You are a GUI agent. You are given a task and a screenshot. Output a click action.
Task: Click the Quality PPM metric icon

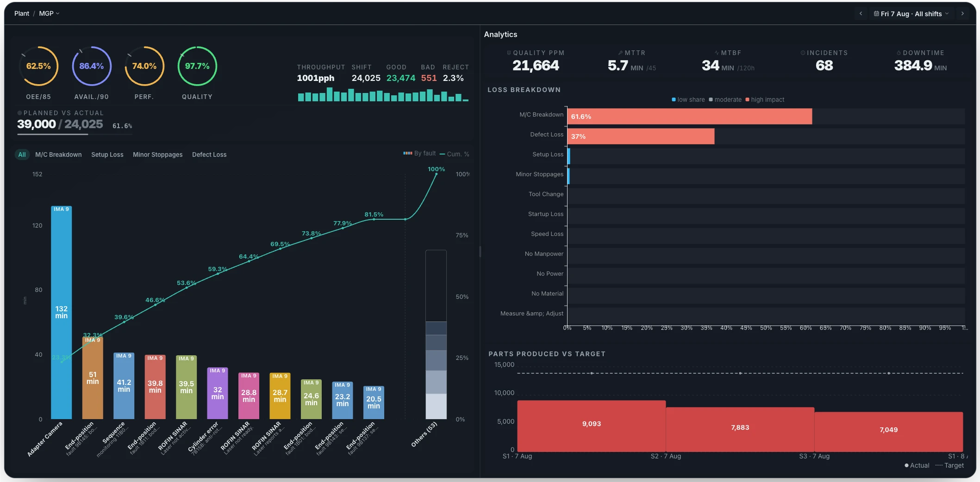[509, 53]
